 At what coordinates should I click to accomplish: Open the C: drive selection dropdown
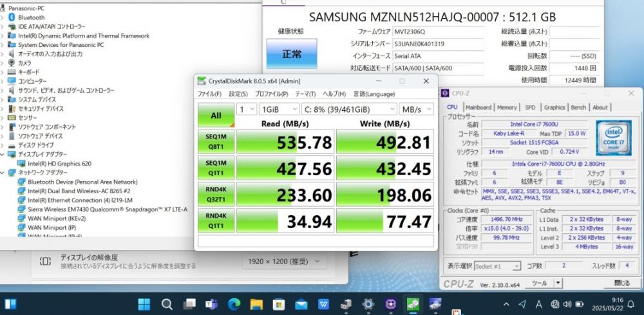[349, 110]
